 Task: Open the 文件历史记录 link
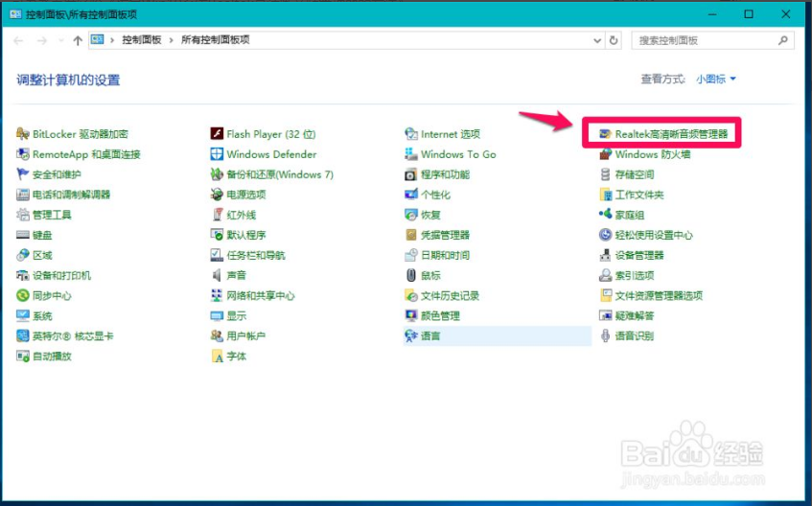coord(450,296)
